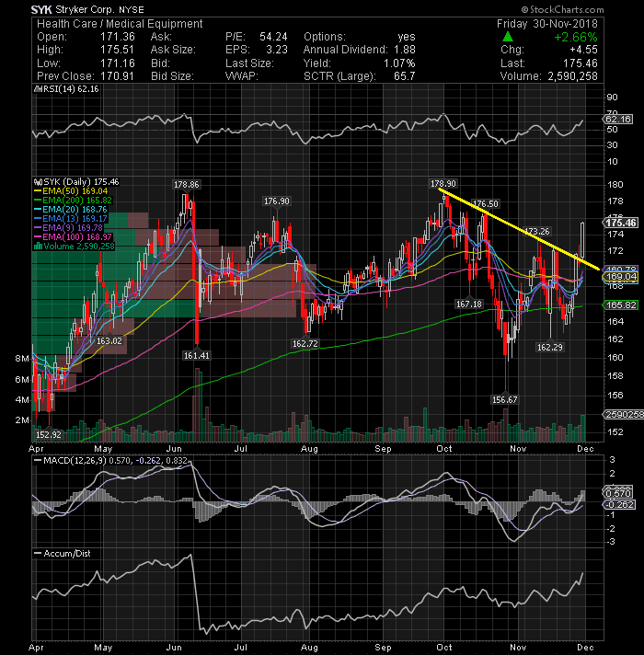Click the 167.18 price low label
The width and height of the screenshot is (644, 655).
(x=469, y=304)
